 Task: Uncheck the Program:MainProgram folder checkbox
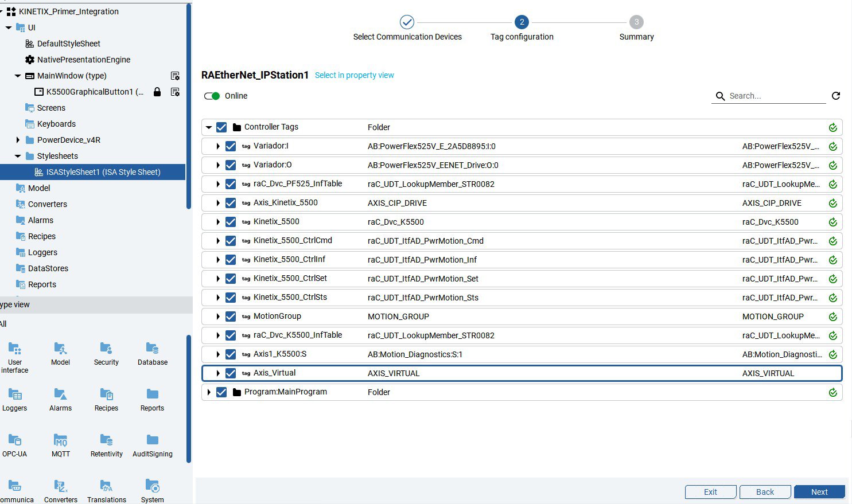(221, 392)
